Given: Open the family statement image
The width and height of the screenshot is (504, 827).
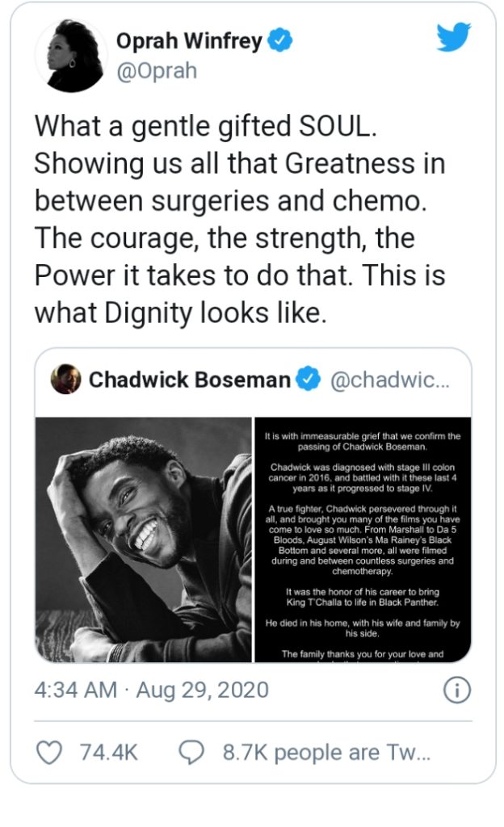Looking at the screenshot, I should click(x=363, y=539).
